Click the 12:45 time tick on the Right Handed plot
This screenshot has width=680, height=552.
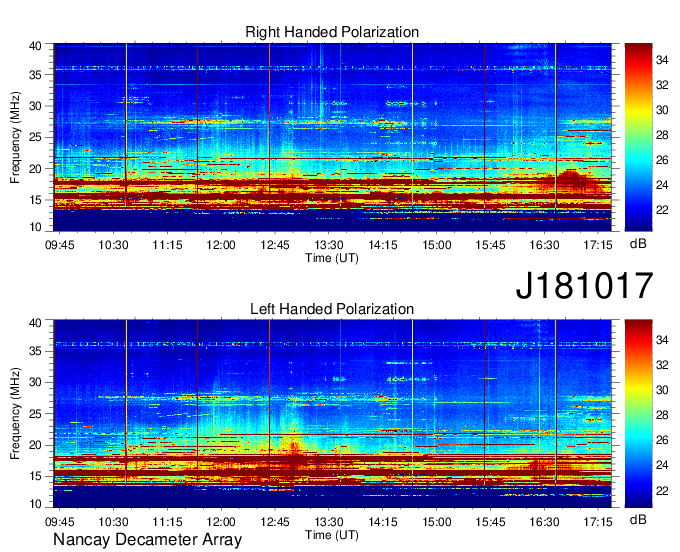click(275, 245)
